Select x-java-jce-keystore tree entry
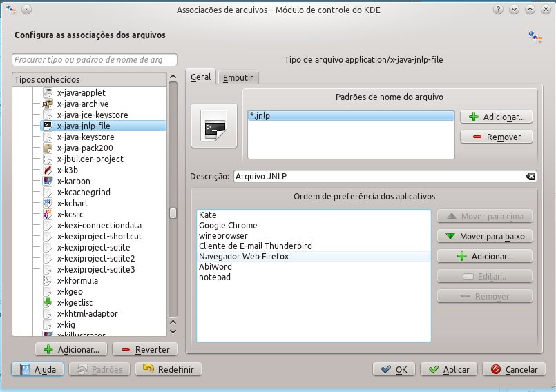The width and height of the screenshot is (556, 392). click(93, 115)
